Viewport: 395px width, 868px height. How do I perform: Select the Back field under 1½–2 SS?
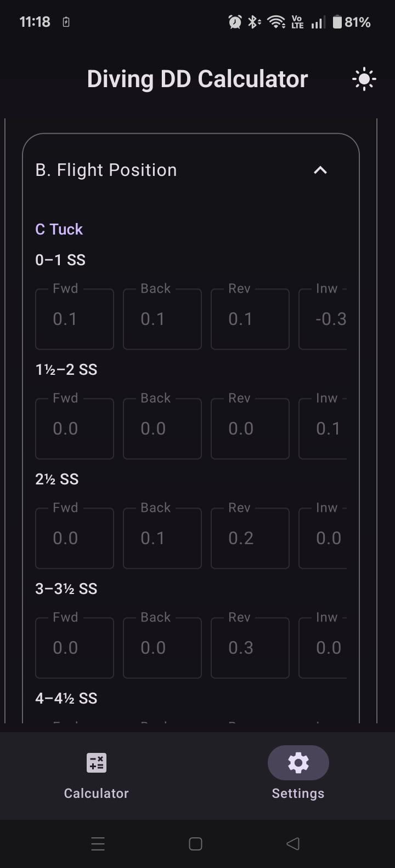pos(162,429)
